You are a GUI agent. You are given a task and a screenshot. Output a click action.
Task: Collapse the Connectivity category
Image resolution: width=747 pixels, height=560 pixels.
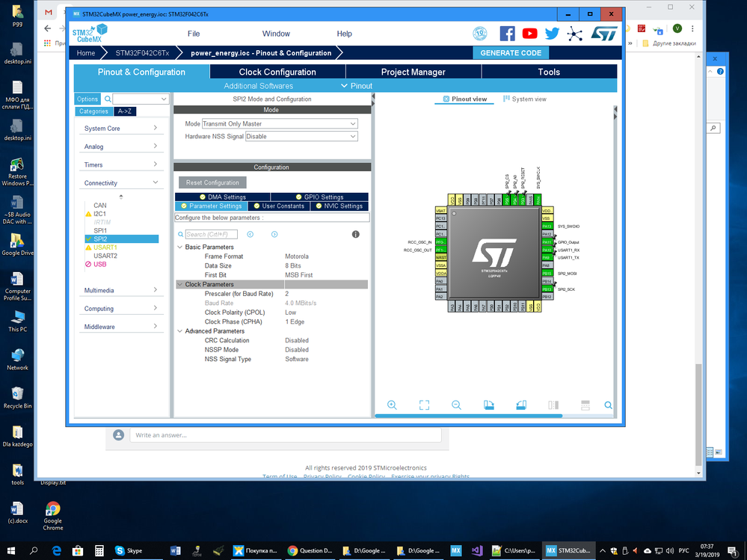[x=121, y=183]
